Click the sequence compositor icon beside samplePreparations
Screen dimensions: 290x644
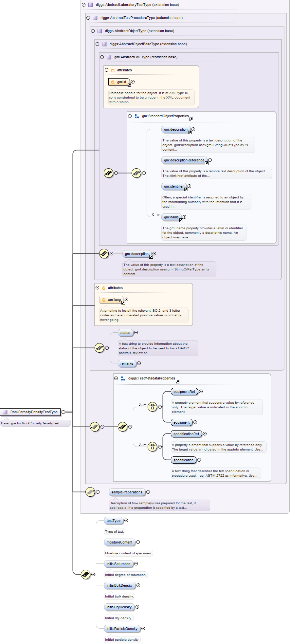[90, 492]
